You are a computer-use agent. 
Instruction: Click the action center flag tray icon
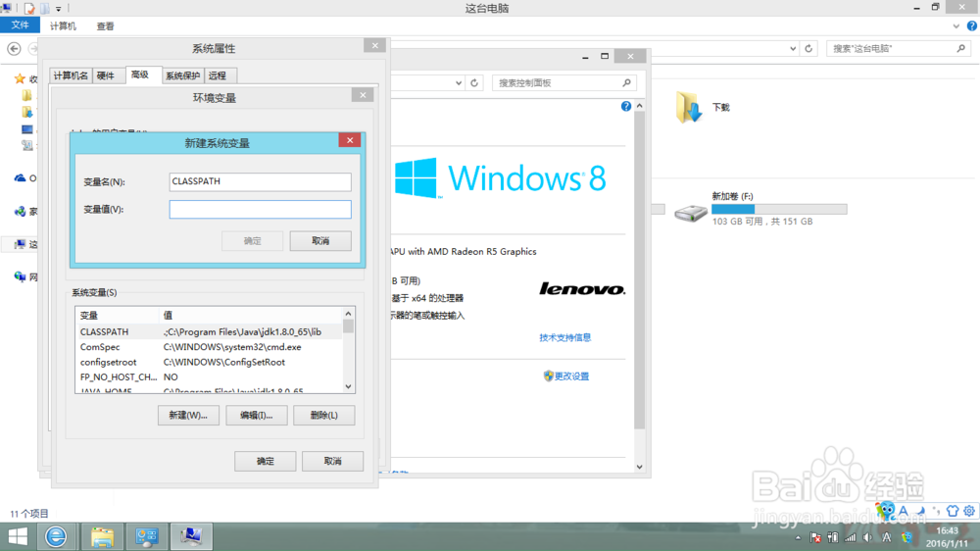click(815, 537)
